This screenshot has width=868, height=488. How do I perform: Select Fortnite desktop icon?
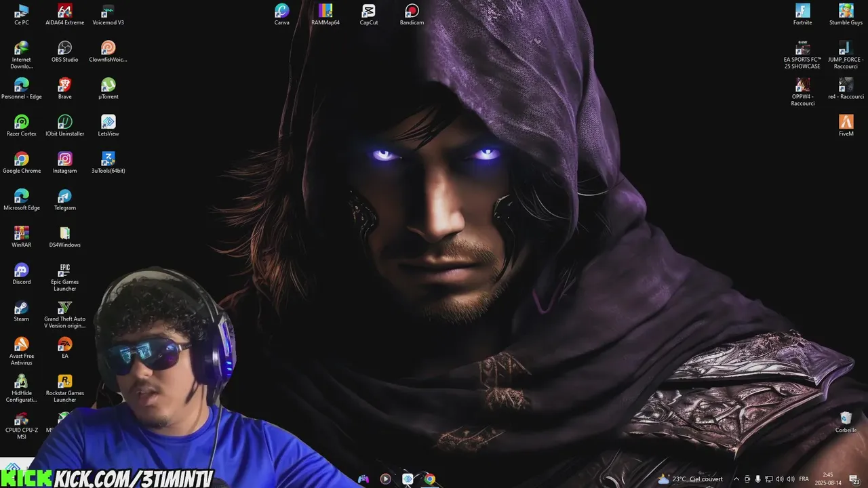click(x=803, y=15)
